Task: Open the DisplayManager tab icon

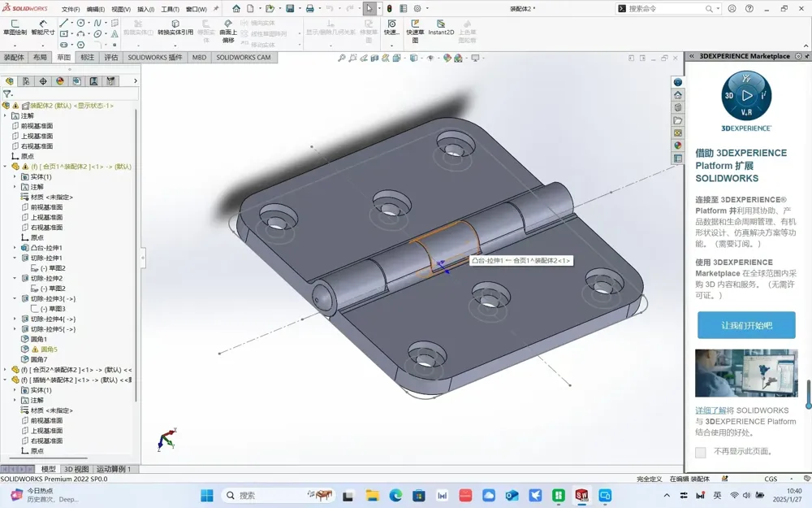Action: (x=60, y=80)
